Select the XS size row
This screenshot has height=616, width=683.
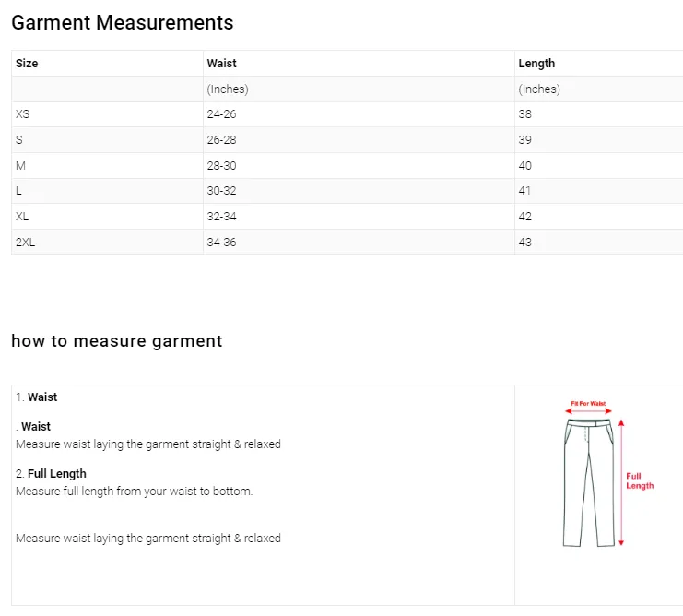347,114
